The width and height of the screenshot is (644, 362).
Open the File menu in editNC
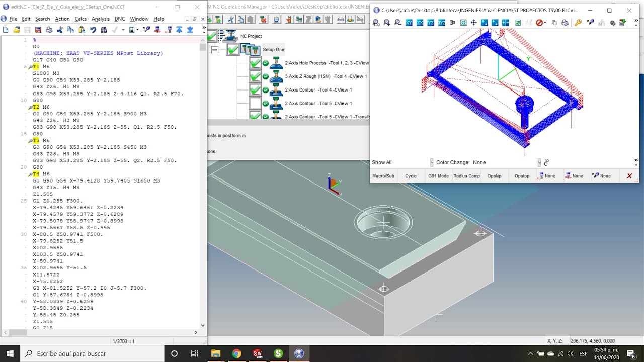[13, 19]
